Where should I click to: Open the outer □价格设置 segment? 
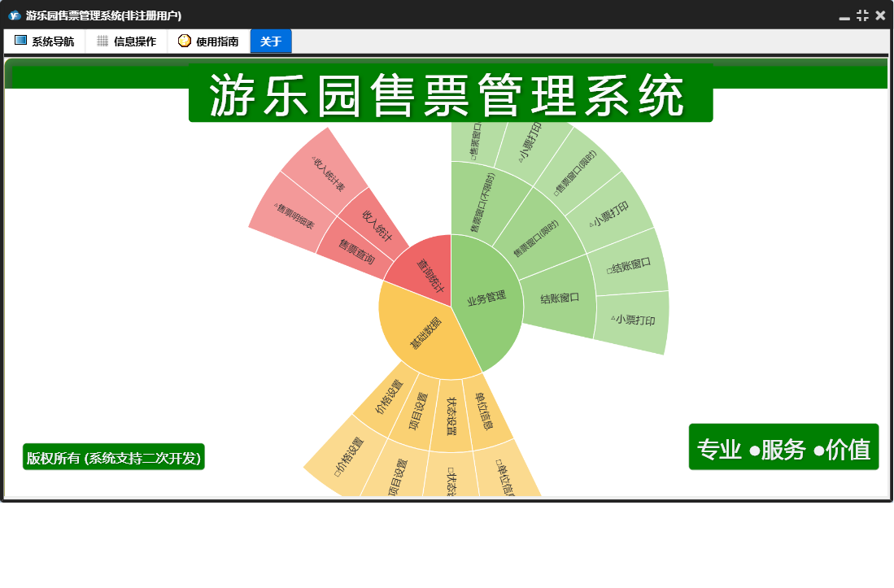point(349,455)
